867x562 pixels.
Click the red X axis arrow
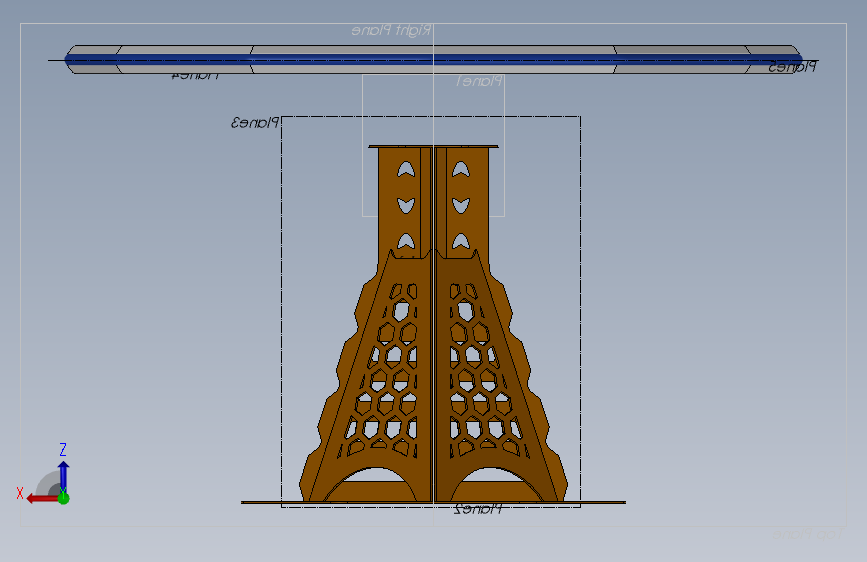coord(42,498)
